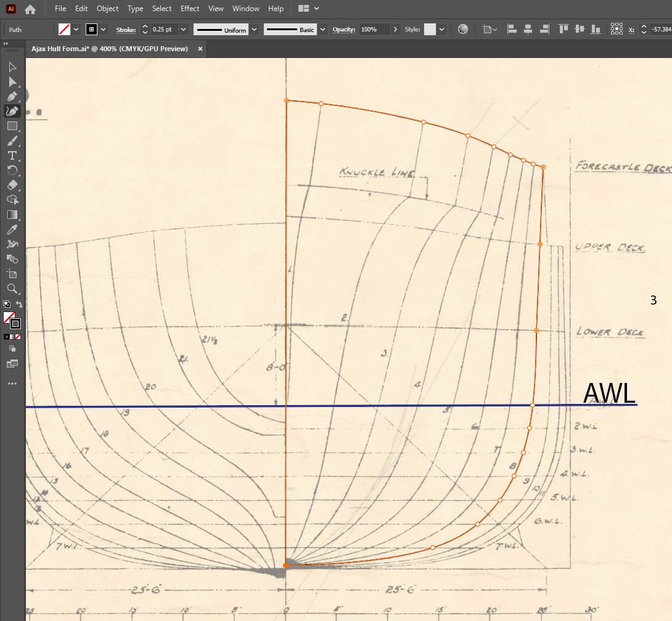Open the stroke weight dropdown
The width and height of the screenshot is (672, 621).
(184, 29)
